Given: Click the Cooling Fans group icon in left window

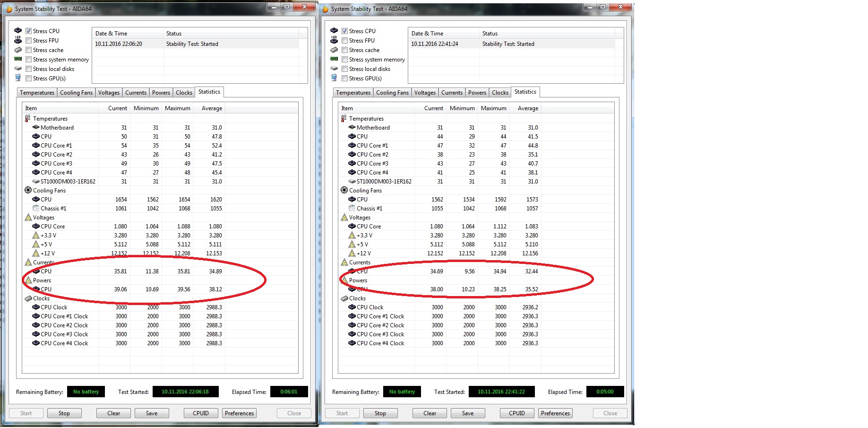Looking at the screenshot, I should [28, 190].
